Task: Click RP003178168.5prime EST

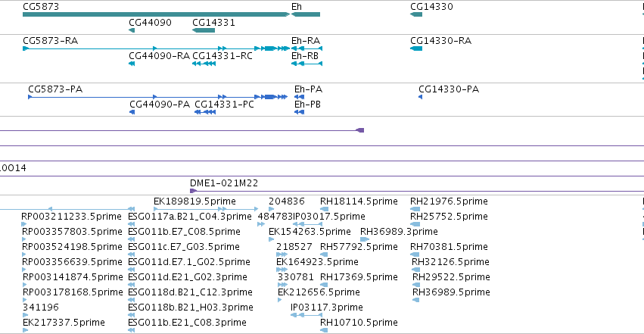Action: [25, 301]
